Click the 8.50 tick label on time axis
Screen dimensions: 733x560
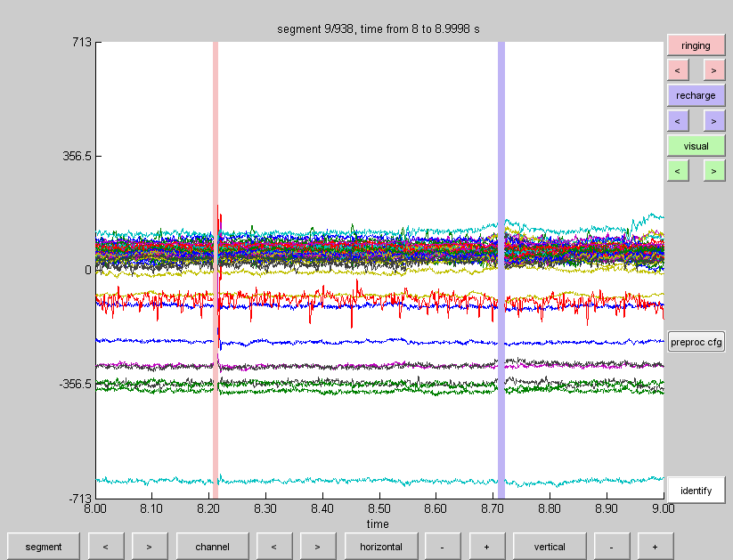click(x=379, y=508)
